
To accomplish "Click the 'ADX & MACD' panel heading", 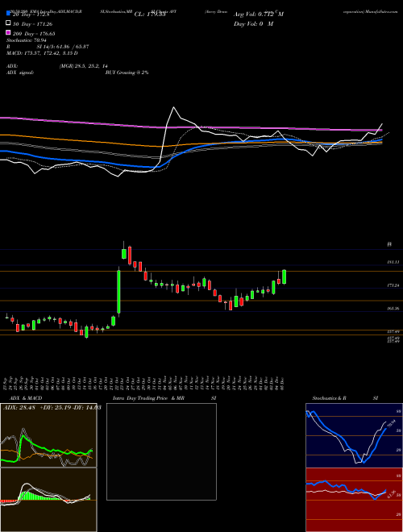I will (26, 398).
